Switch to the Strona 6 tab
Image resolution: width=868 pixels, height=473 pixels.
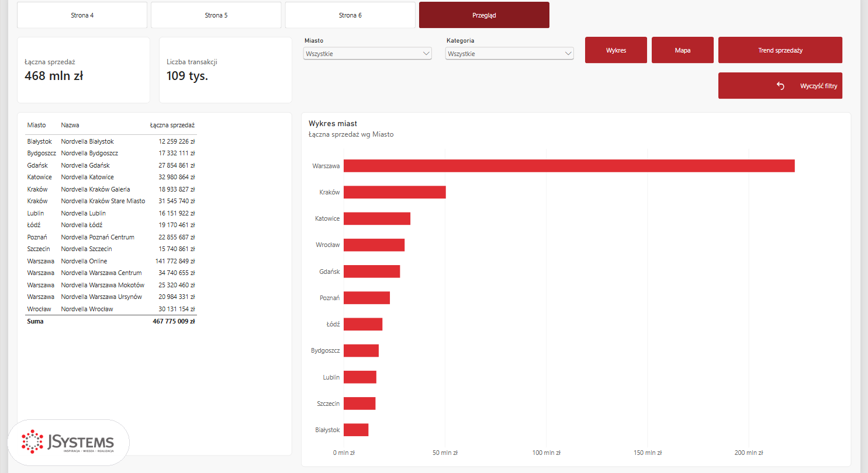(x=350, y=15)
